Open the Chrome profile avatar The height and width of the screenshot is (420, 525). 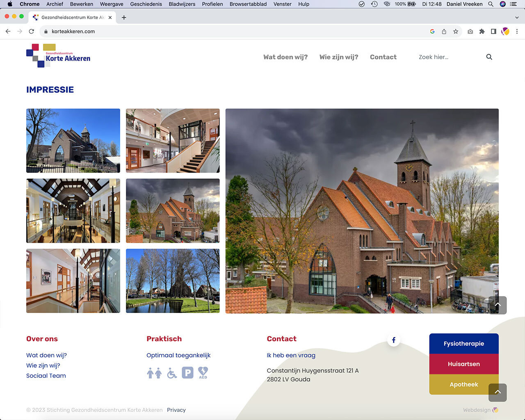(505, 31)
